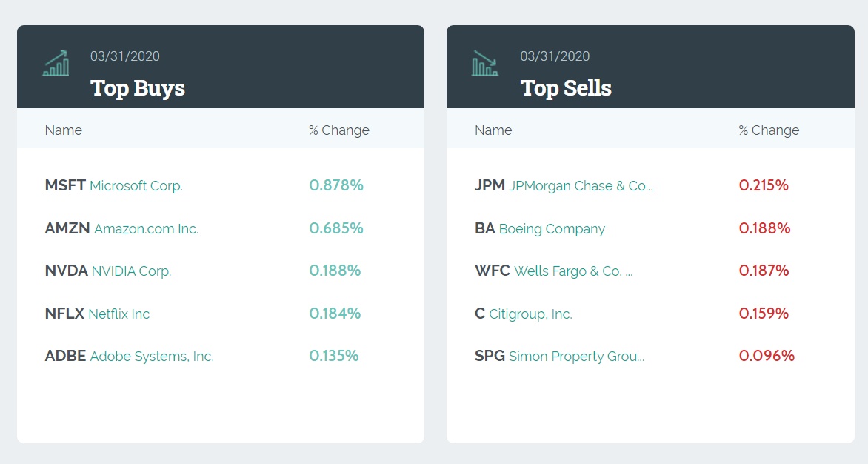Click the % Change header in Top Buys
This screenshot has height=464, width=868.
[339, 130]
